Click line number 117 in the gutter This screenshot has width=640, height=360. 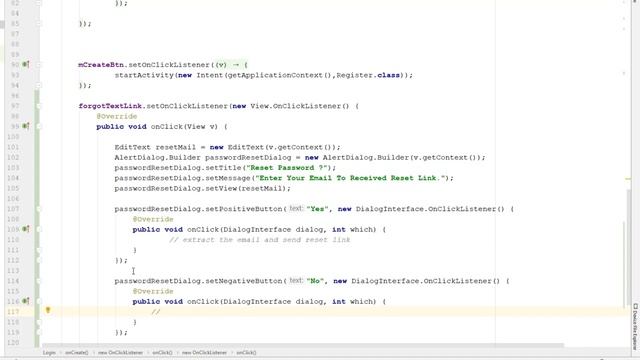pyautogui.click(x=13, y=312)
